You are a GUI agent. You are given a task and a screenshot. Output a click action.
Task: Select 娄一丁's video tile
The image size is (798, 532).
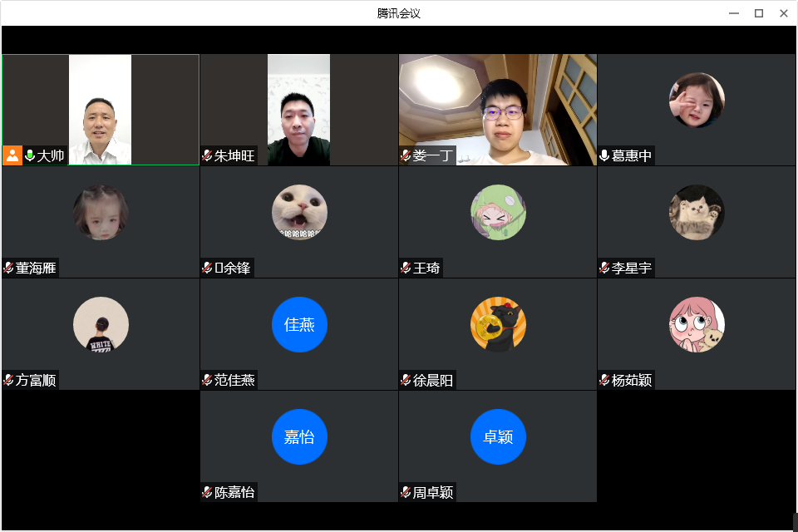[x=497, y=108]
